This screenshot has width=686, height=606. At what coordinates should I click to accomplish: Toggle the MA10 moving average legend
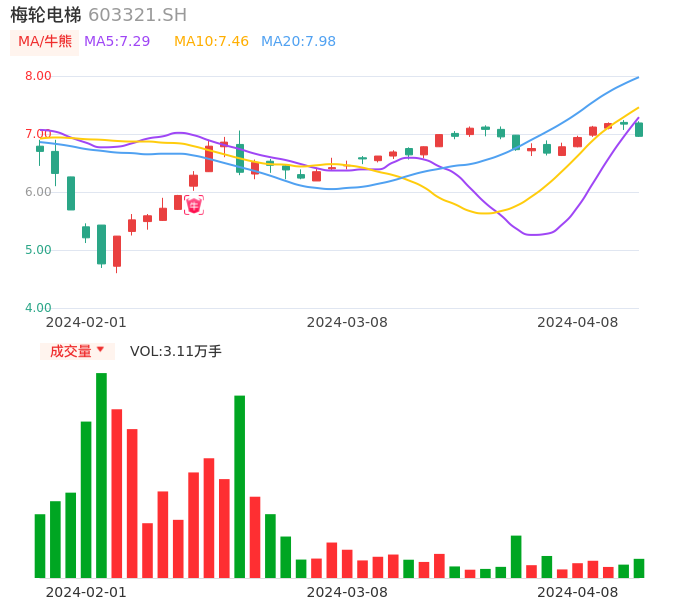tap(211, 41)
